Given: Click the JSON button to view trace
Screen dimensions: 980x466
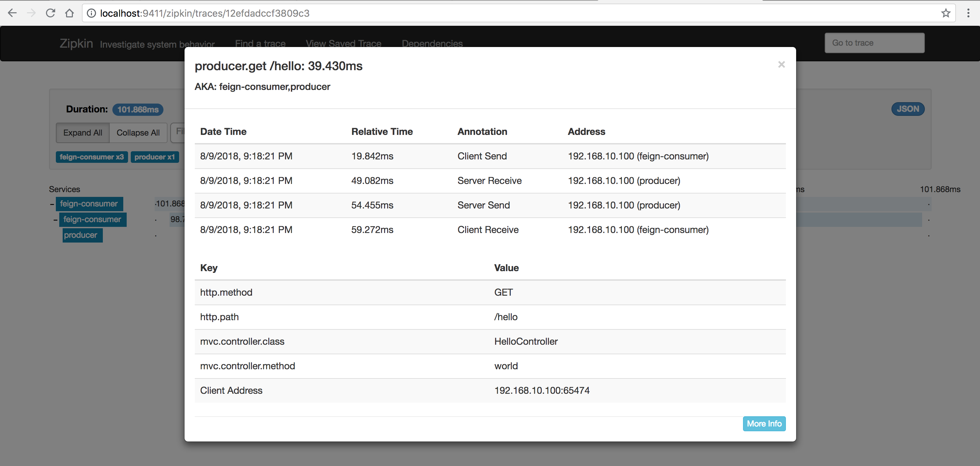Looking at the screenshot, I should pyautogui.click(x=908, y=109).
